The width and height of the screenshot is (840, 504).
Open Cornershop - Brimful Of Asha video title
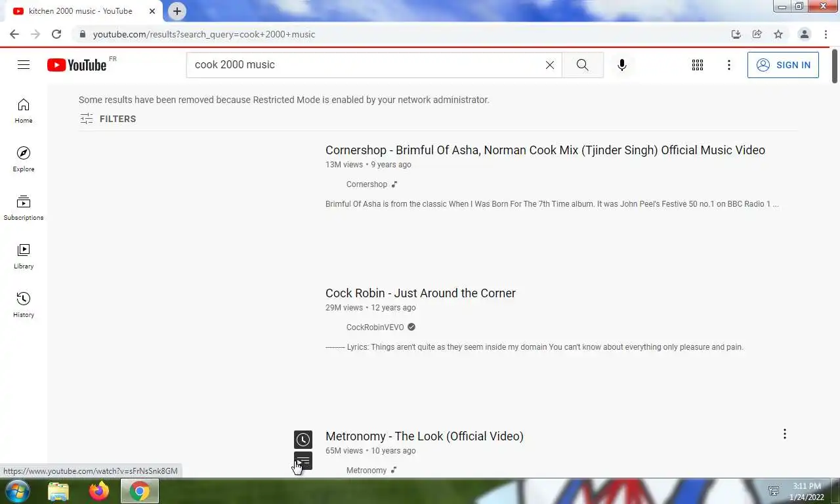coord(545,150)
